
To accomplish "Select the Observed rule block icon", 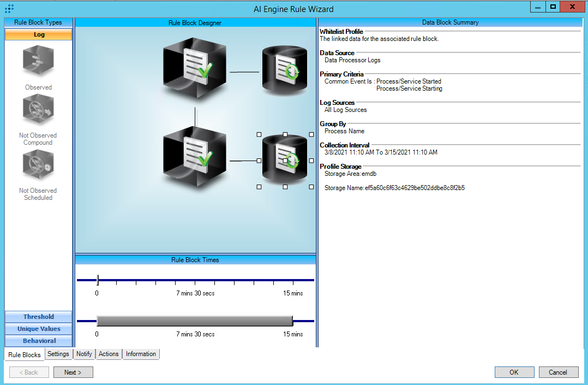I will 38,61.
